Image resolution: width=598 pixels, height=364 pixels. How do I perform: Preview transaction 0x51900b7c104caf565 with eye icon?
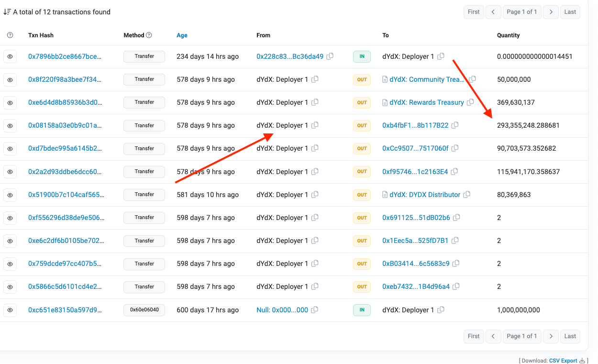coord(10,195)
